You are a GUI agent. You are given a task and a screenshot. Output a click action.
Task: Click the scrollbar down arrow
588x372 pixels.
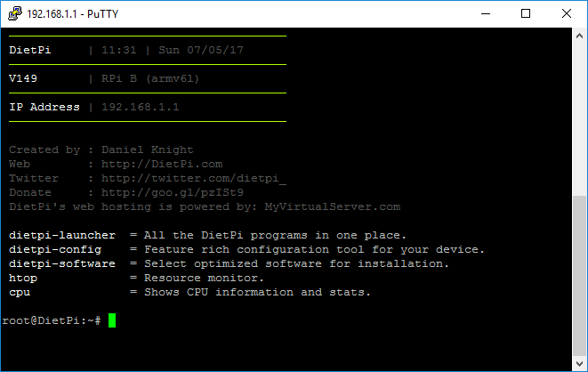pyautogui.click(x=579, y=364)
